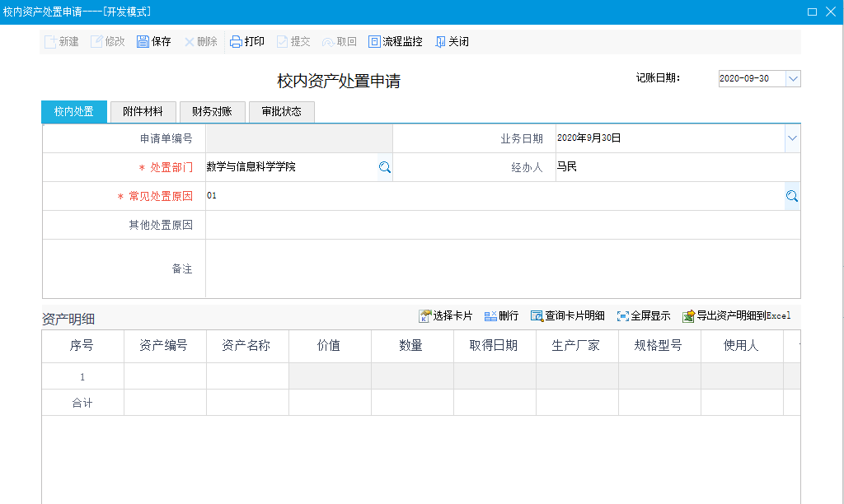Expand the 记账日期 date dropdown

793,78
